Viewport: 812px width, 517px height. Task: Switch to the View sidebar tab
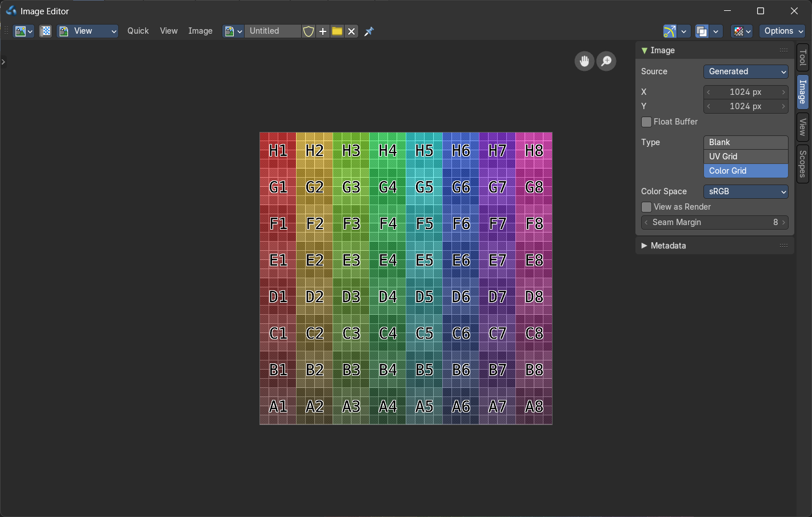coord(803,127)
